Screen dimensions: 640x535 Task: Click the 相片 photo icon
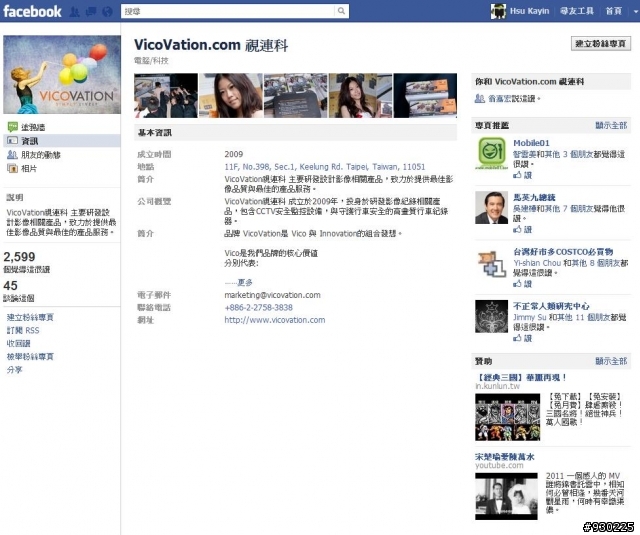12,168
